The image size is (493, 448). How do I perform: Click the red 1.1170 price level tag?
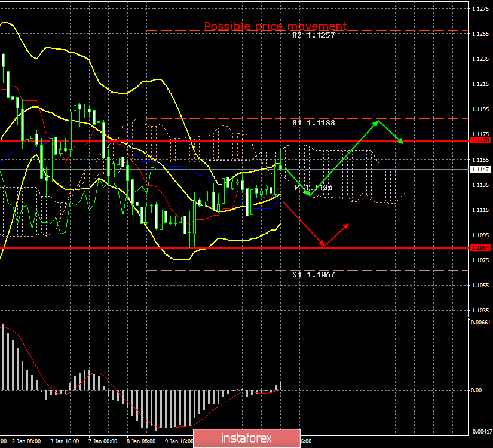point(480,140)
